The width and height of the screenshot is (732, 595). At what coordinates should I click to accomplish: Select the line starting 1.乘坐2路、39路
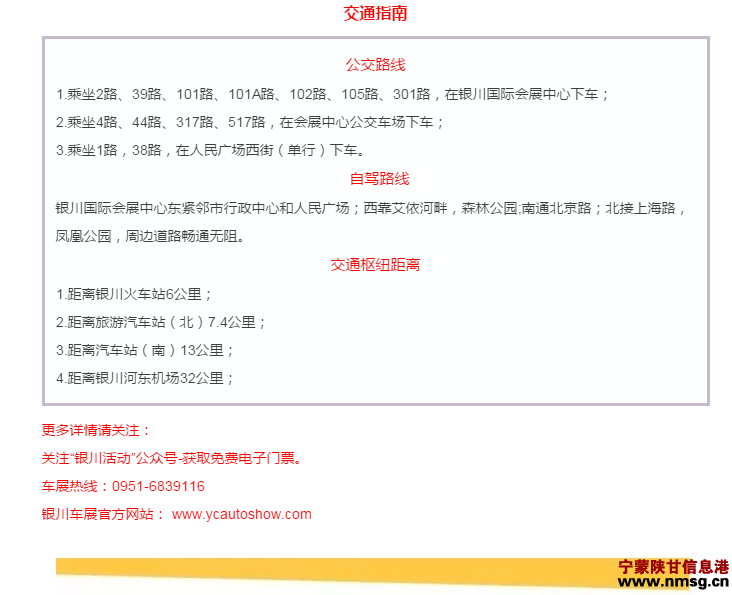point(332,94)
